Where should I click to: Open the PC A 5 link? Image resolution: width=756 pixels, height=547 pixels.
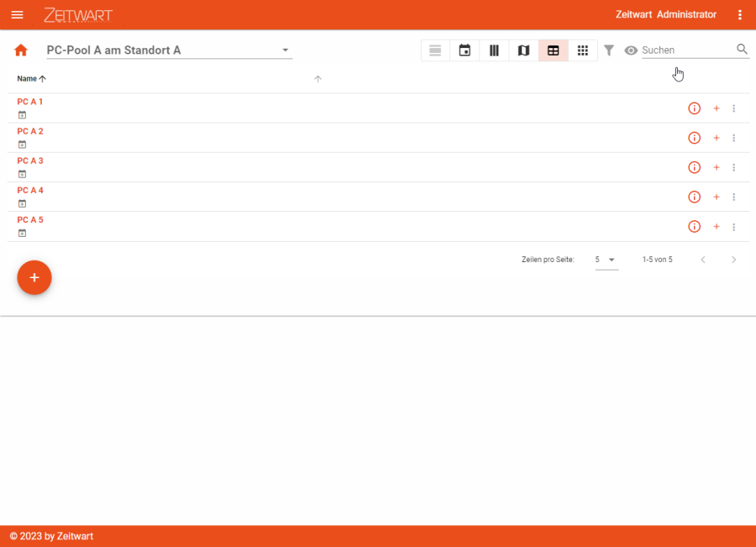coord(30,220)
